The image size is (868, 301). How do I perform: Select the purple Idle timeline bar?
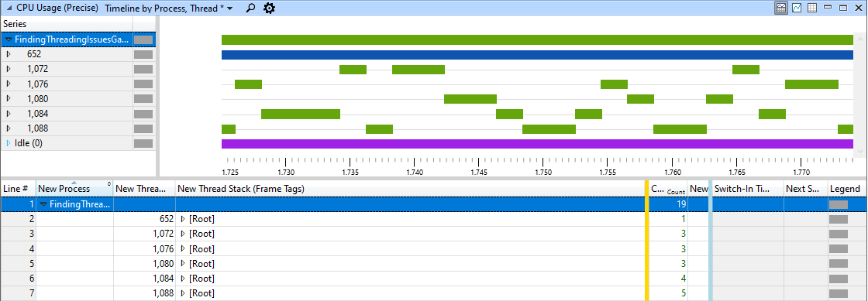[537, 144]
